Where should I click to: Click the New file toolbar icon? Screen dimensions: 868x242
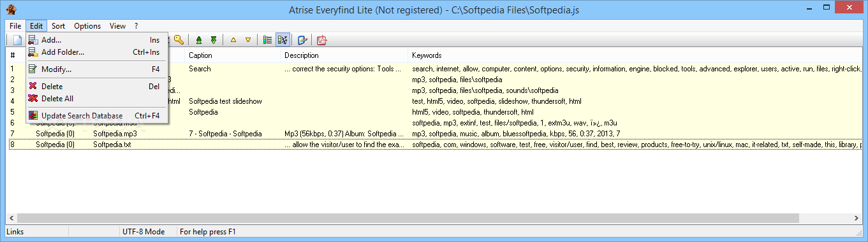[x=17, y=40]
